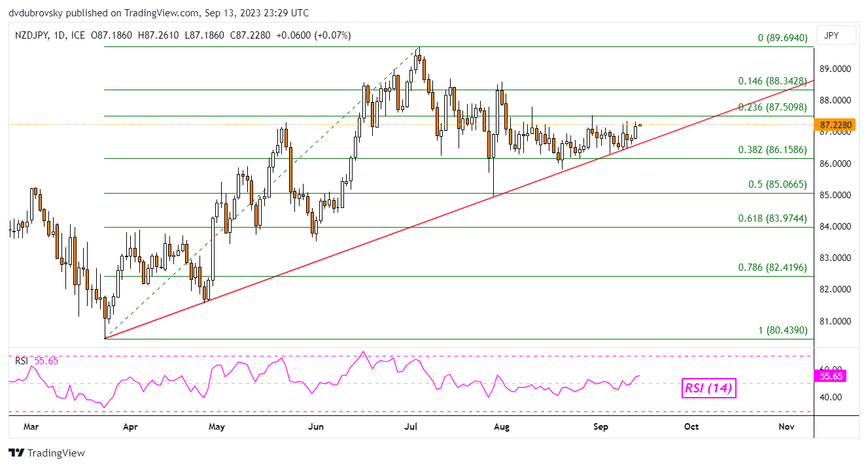Click the 0.786 (82.4196) Fibonacci label
This screenshot has height=467, width=868.
point(773,267)
